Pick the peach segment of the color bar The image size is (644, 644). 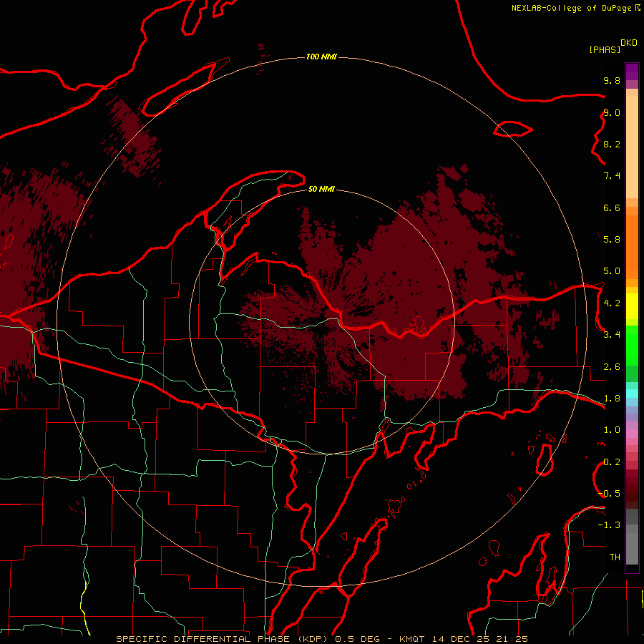click(632, 147)
